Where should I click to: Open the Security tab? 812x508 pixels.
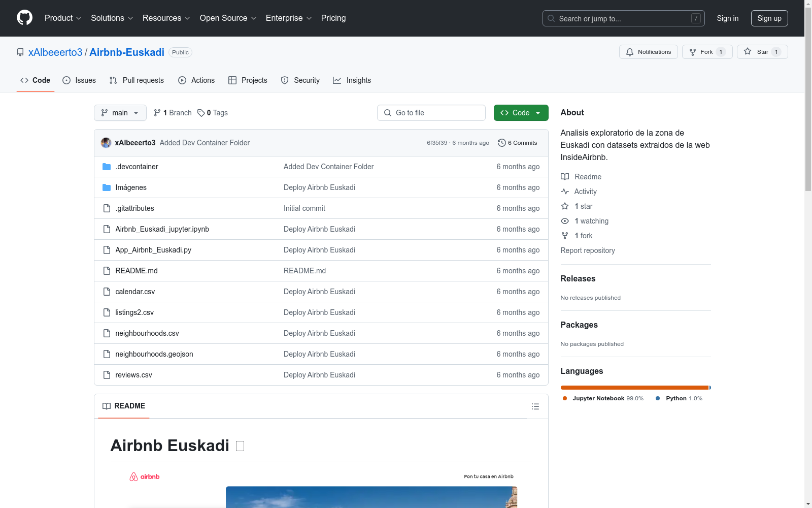pyautogui.click(x=300, y=80)
